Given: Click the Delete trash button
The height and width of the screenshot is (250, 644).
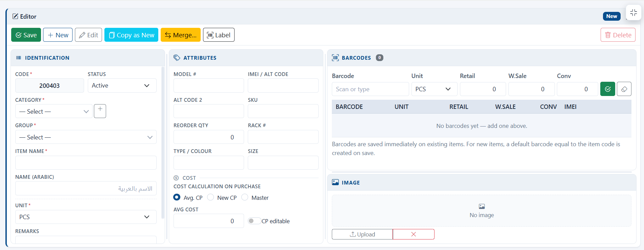Looking at the screenshot, I should tap(618, 35).
